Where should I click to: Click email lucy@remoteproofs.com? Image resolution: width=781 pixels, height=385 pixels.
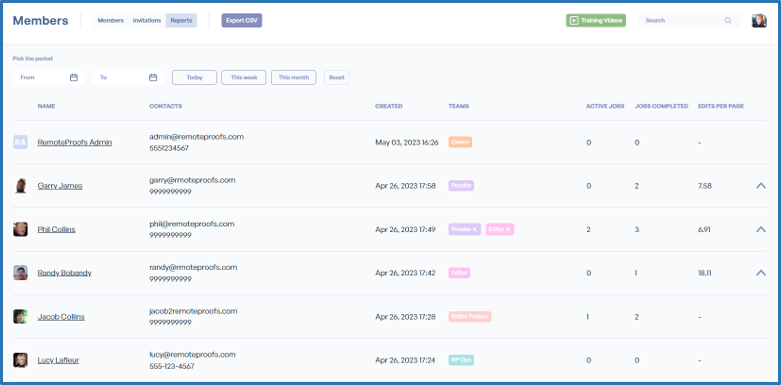coord(192,355)
